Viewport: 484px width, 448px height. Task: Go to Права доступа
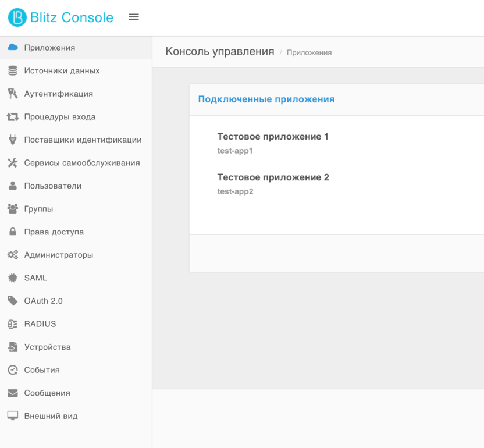tap(76, 232)
